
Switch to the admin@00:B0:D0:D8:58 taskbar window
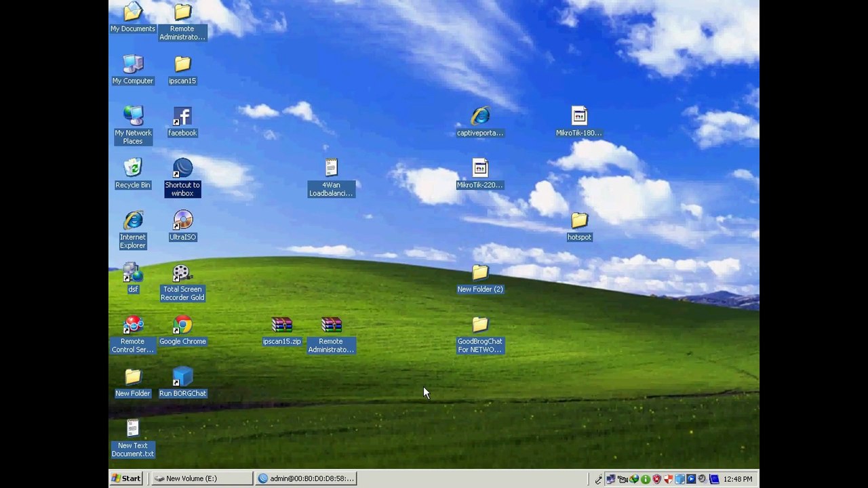[x=306, y=479]
